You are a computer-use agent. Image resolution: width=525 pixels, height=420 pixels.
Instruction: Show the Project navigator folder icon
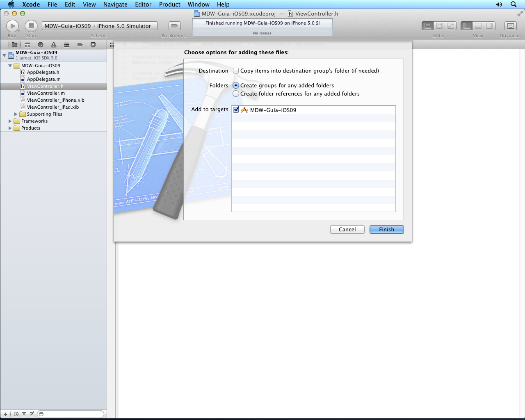[x=14, y=45]
